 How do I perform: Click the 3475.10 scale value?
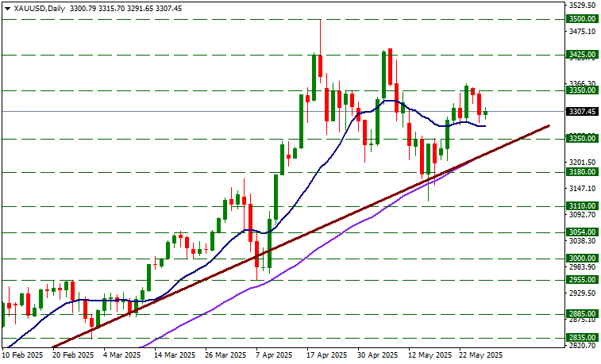point(582,32)
